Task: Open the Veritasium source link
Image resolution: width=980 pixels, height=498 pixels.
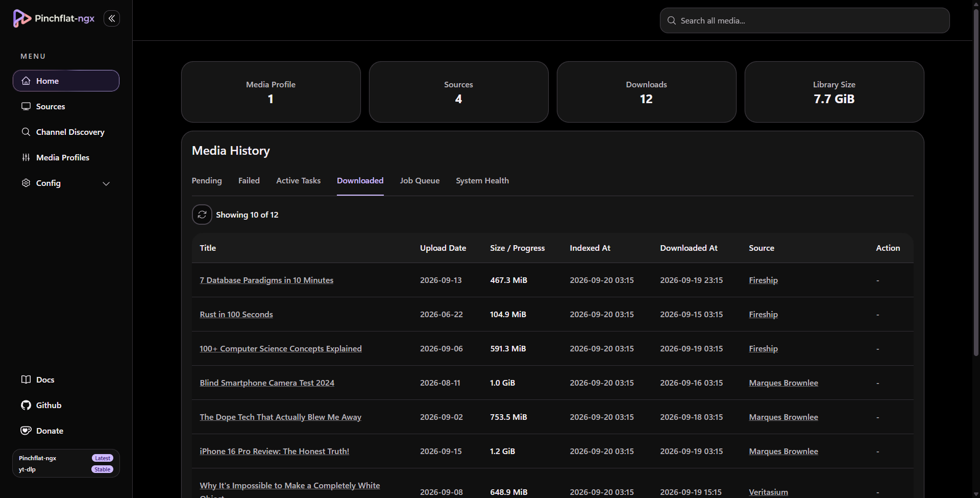Action: click(x=769, y=492)
